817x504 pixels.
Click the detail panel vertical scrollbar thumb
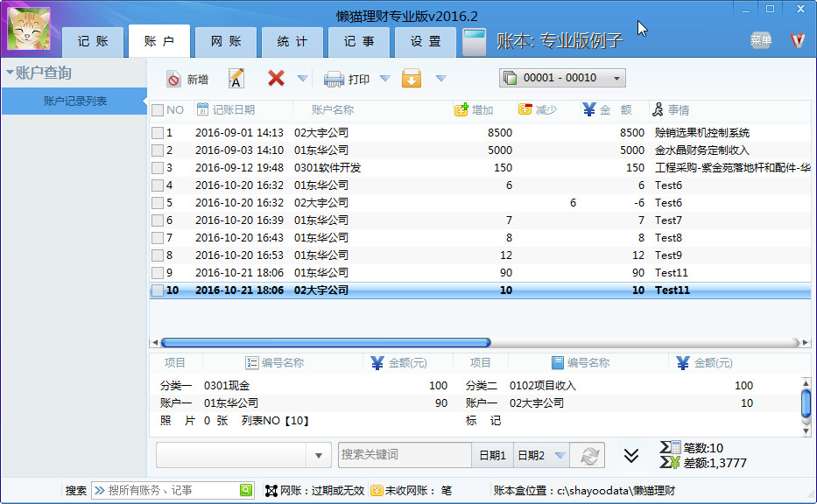point(806,402)
